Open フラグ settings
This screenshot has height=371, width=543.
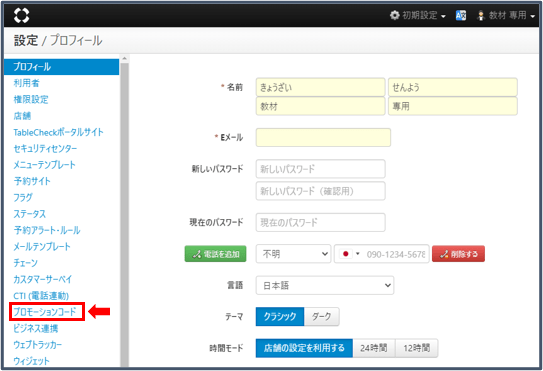pos(23,197)
